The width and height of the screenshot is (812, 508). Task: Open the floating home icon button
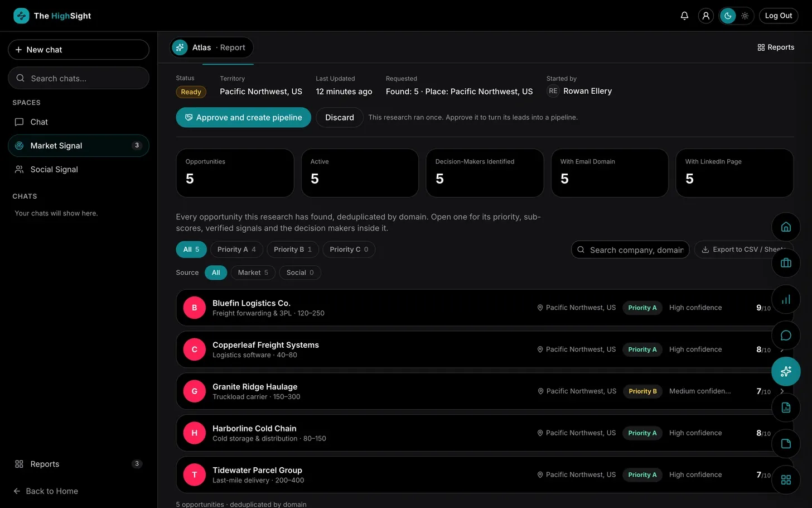[786, 227]
